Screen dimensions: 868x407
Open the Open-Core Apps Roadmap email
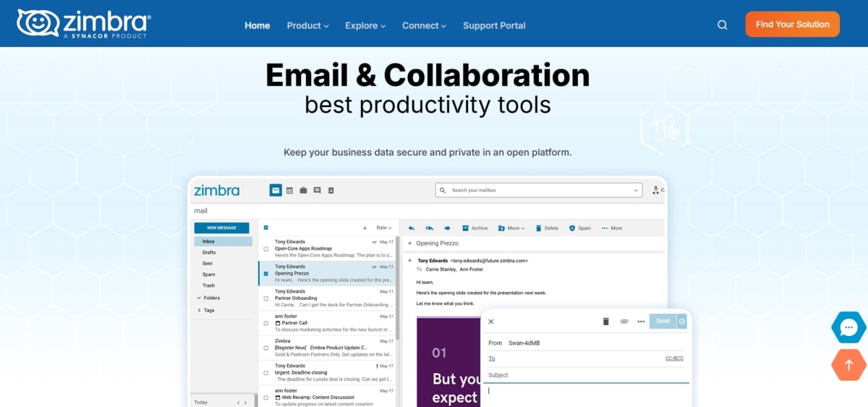326,248
